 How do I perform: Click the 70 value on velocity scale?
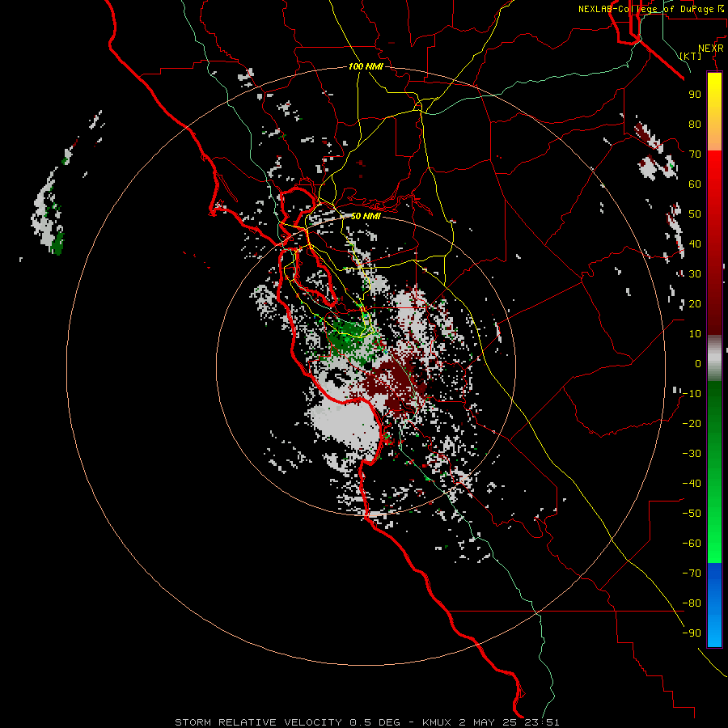pyautogui.click(x=695, y=154)
